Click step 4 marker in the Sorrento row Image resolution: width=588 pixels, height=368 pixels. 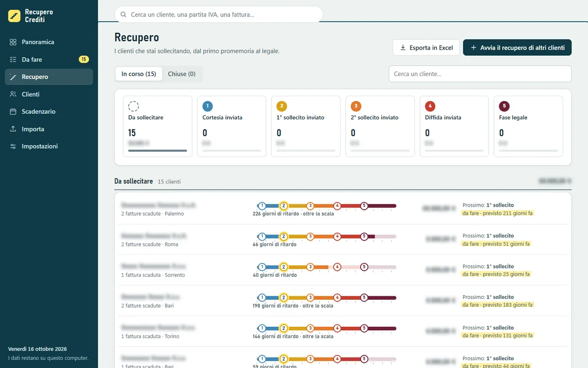click(337, 267)
